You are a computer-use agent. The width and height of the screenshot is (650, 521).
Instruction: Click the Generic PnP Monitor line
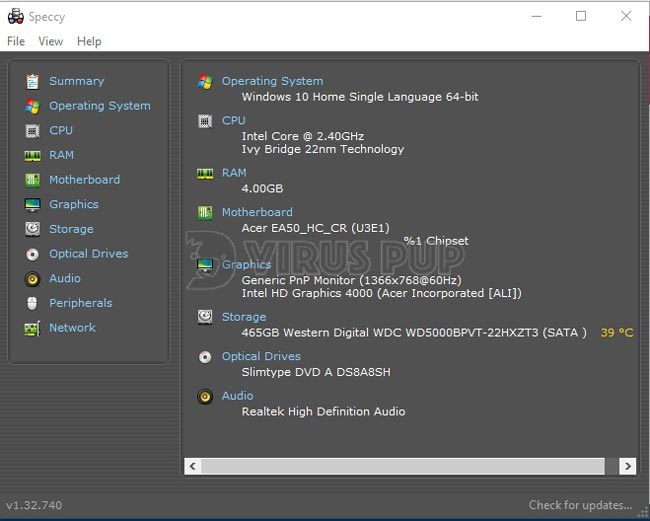click(x=352, y=280)
